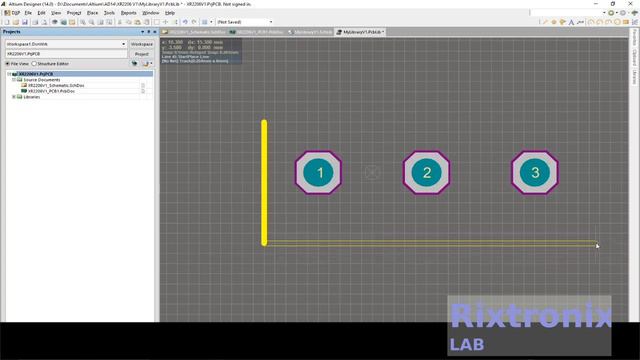The image size is (640, 360).
Task: Click the Save floppy disk icon
Action: click(24, 22)
